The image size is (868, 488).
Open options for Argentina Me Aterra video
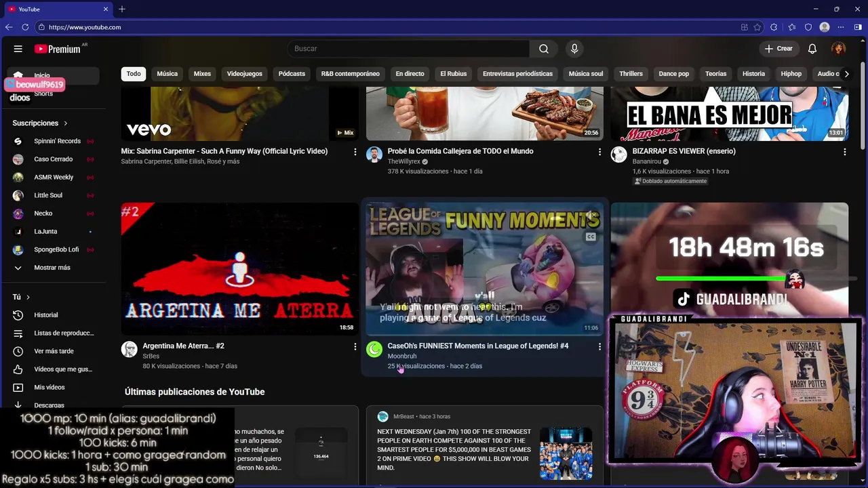(355, 346)
